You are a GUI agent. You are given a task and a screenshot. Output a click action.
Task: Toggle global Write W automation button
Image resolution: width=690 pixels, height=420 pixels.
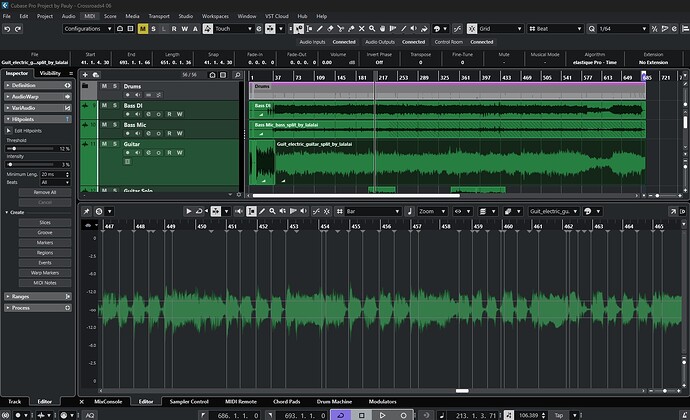[x=185, y=29]
